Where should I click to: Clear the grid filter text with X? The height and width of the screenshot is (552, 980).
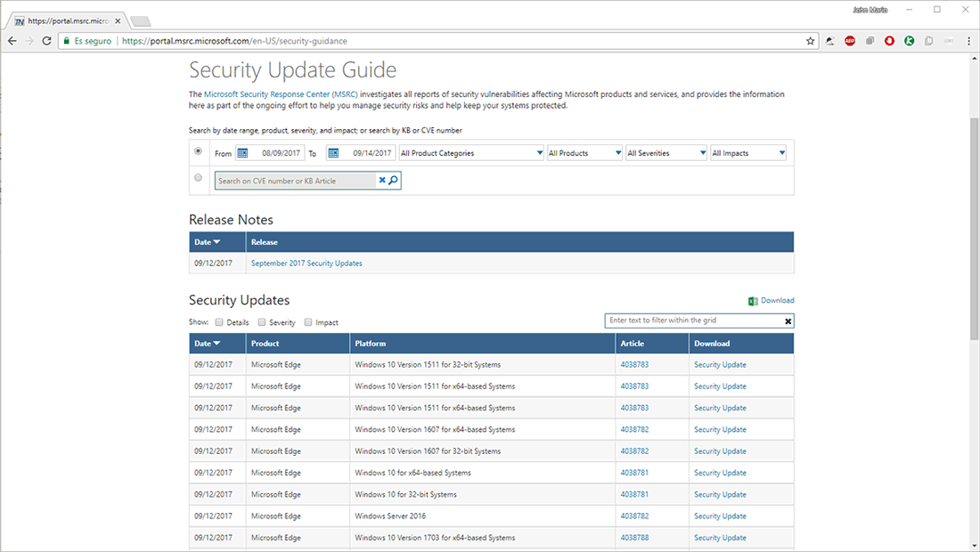788,321
